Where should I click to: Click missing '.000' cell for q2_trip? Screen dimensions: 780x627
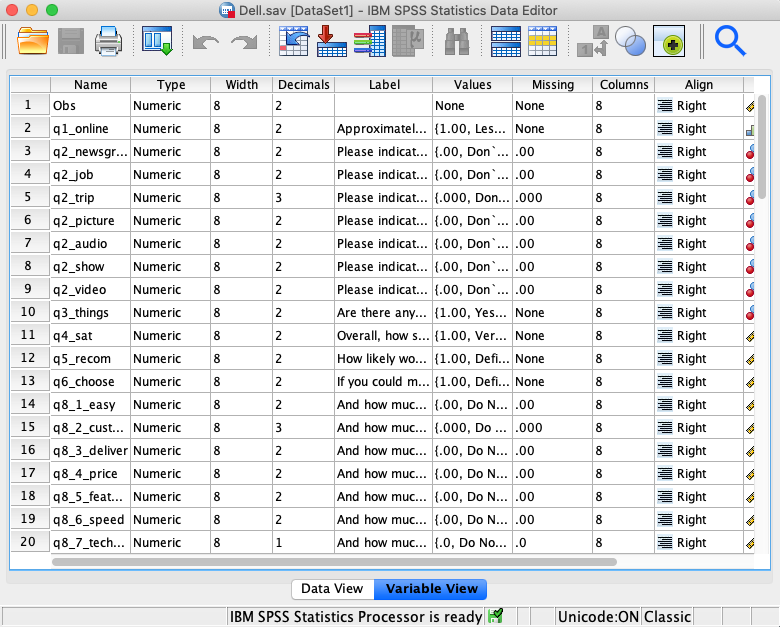coord(553,198)
